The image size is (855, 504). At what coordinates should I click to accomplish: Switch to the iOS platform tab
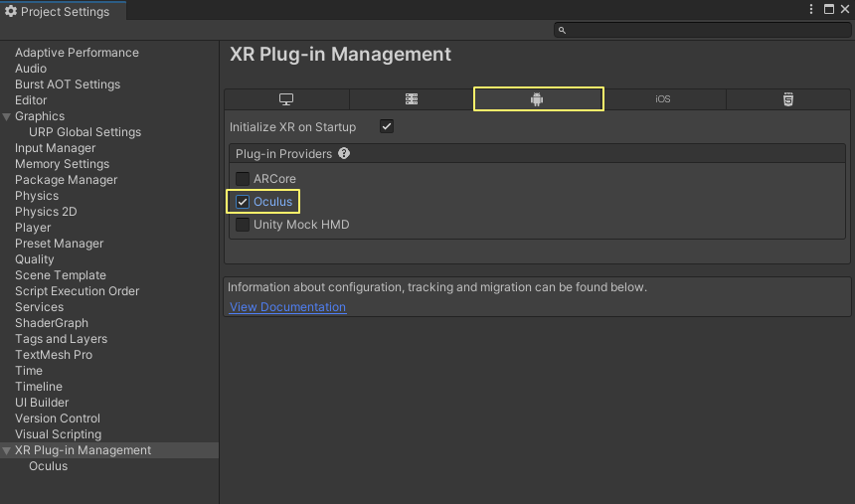coord(663,99)
